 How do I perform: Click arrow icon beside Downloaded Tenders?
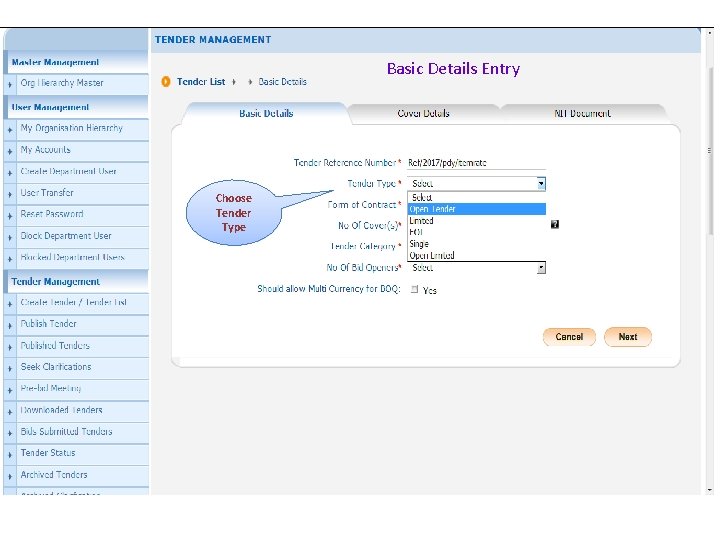tap(10, 412)
